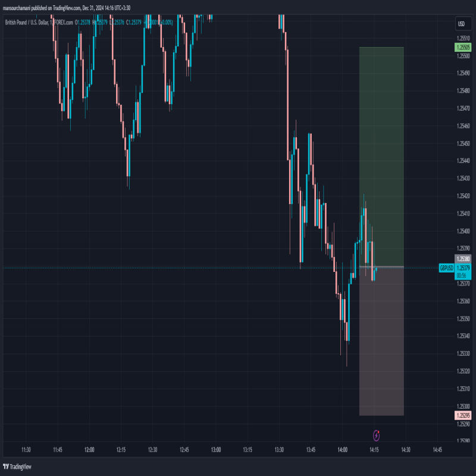Image resolution: width=476 pixels, height=476 pixels.
Task: Click the 12:15 time axis label
Action: click(121, 449)
